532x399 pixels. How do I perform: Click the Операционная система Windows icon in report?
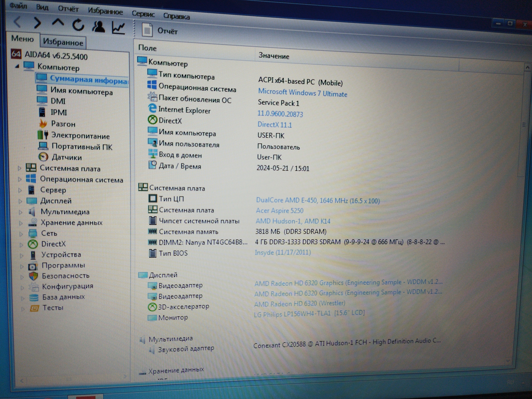pyautogui.click(x=152, y=85)
